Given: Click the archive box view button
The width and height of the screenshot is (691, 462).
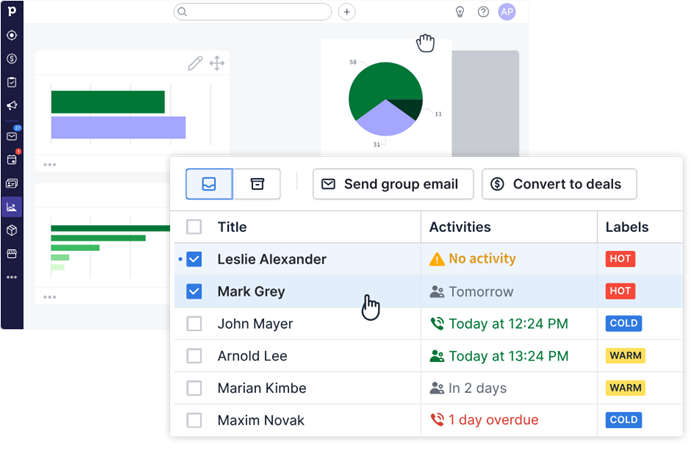Looking at the screenshot, I should (257, 184).
